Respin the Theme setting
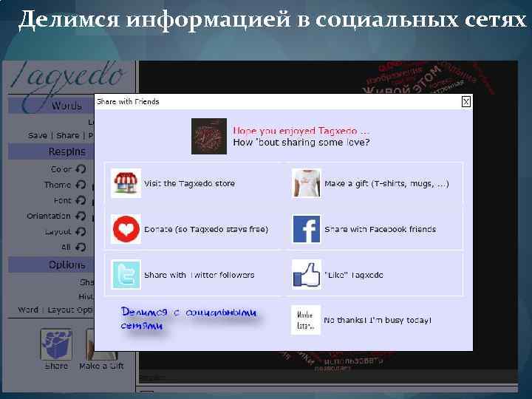This screenshot has width=532, height=399. click(81, 185)
